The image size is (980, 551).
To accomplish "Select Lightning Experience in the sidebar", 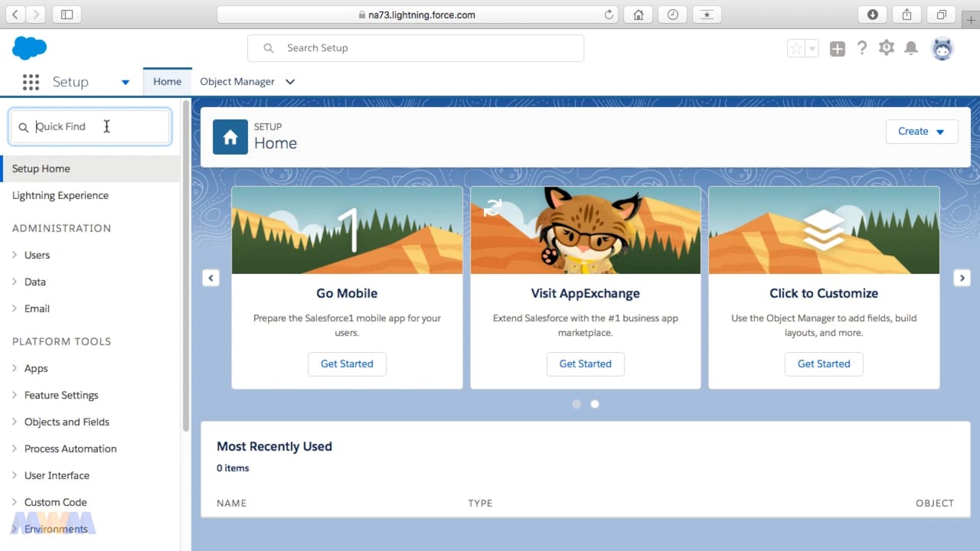I will (x=60, y=195).
